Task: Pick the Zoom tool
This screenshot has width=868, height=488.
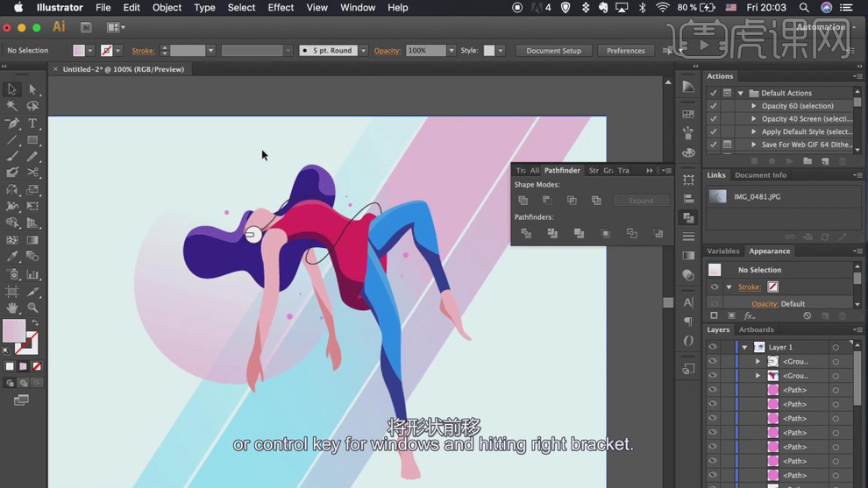Action: tap(32, 308)
